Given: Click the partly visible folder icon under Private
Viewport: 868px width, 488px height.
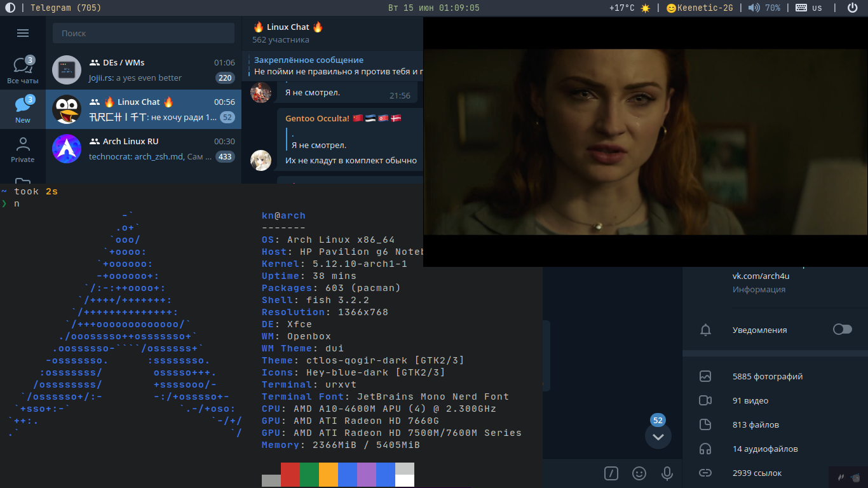Looking at the screenshot, I should 23,180.
